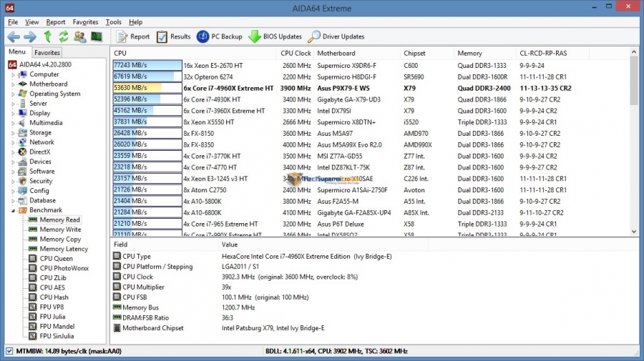This screenshot has width=644, height=361.
Task: Expand the Devices node arrow
Action: coord(13,162)
